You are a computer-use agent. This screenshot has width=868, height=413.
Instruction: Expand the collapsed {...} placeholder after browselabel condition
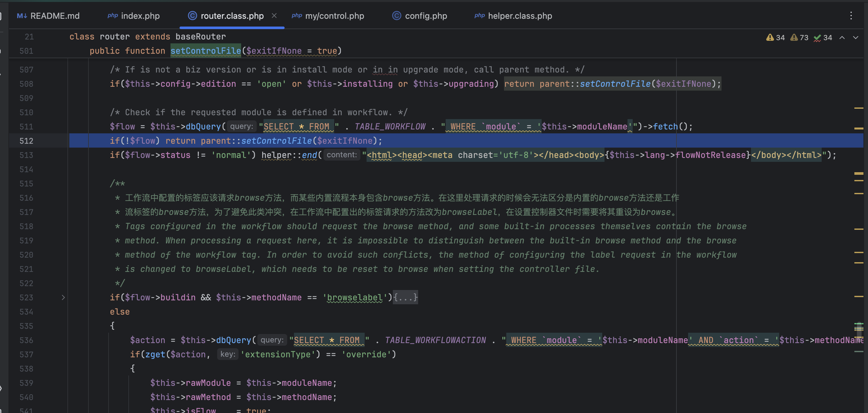coord(406,297)
